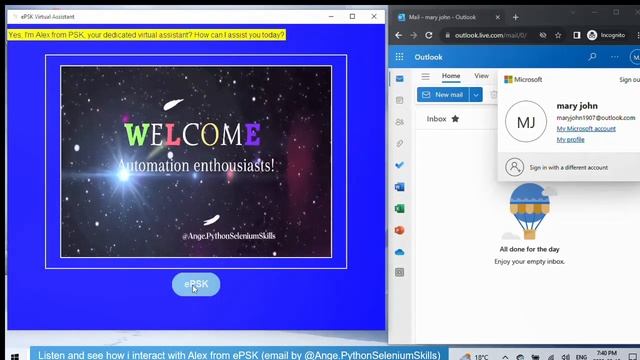Open the browser side panel icon
This screenshot has height=360, width=640.
pyautogui.click(x=577, y=36)
